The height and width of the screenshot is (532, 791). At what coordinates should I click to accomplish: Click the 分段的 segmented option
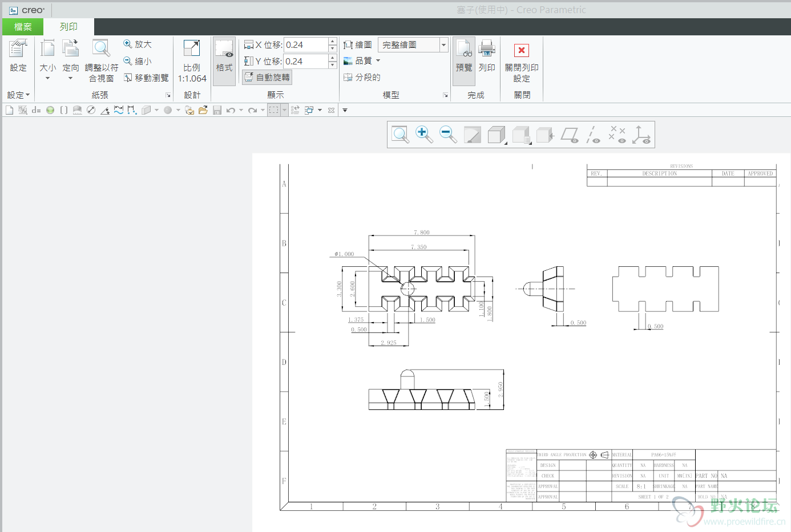click(362, 77)
